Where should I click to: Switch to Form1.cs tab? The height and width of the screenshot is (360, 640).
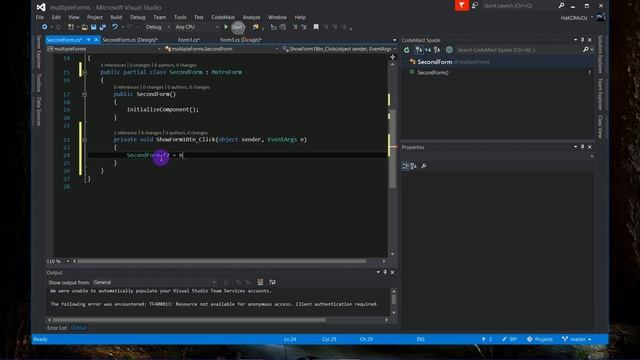[189, 40]
